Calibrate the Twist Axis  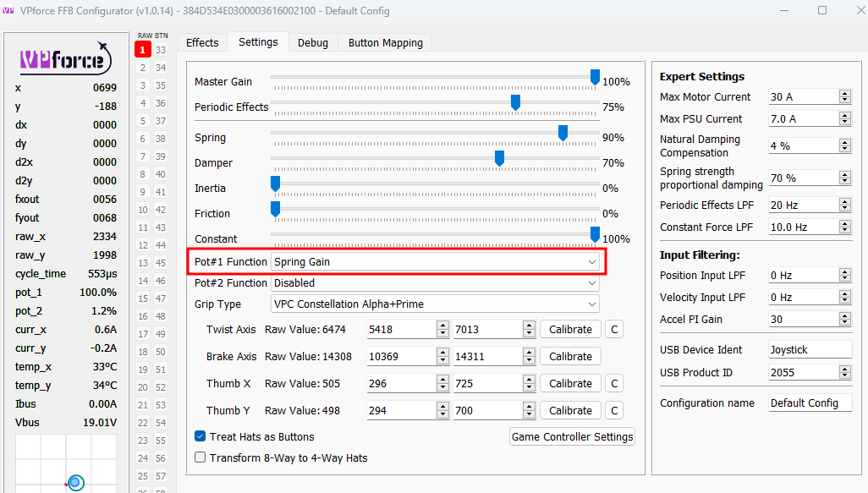click(x=570, y=329)
